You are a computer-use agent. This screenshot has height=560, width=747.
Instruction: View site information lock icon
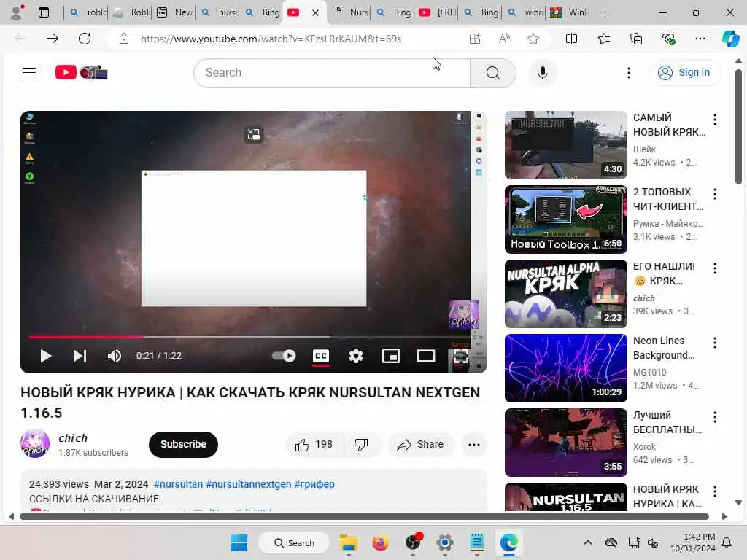tap(124, 39)
